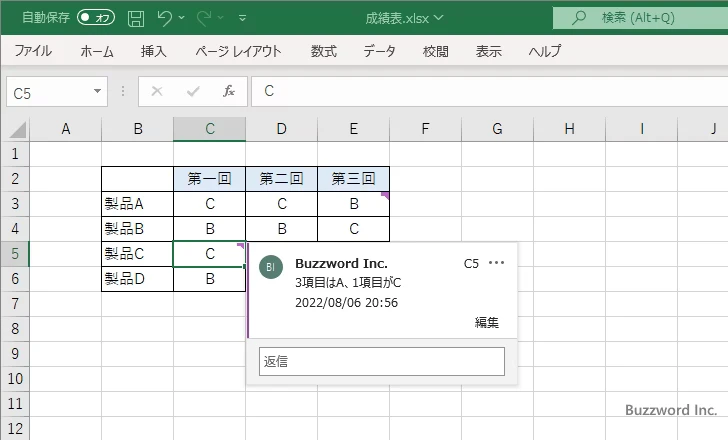The width and height of the screenshot is (728, 440).
Task: Click the formula bar Enter checkmark icon
Action: pos(193,91)
